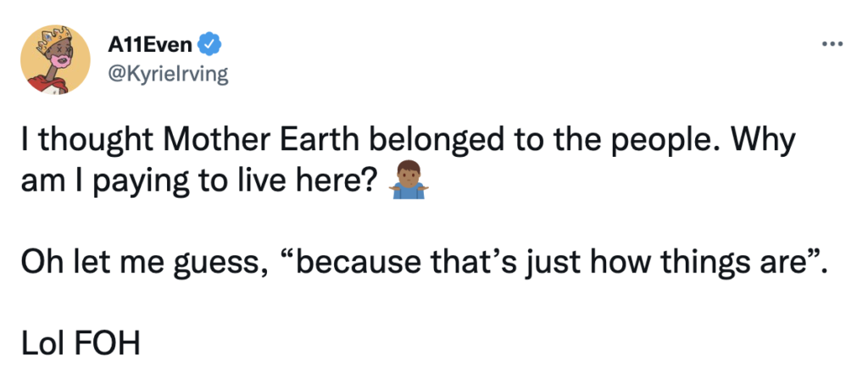Click the pink mask on the avatar

[x=51, y=63]
